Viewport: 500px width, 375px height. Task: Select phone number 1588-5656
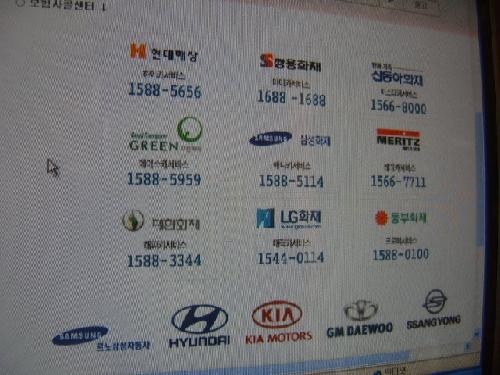(165, 90)
